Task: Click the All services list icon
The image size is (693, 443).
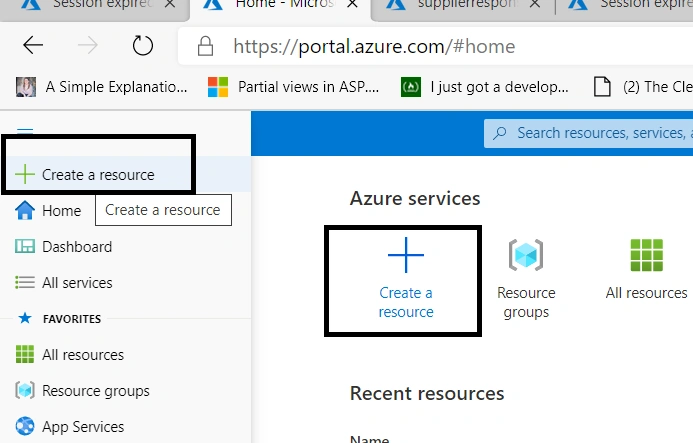Action: coord(25,282)
